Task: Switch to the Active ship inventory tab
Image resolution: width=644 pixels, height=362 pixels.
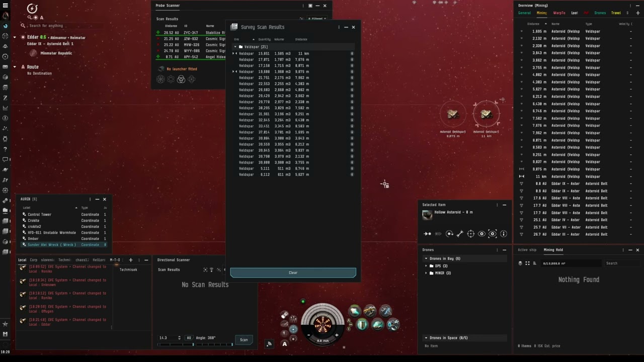Action: point(527,250)
